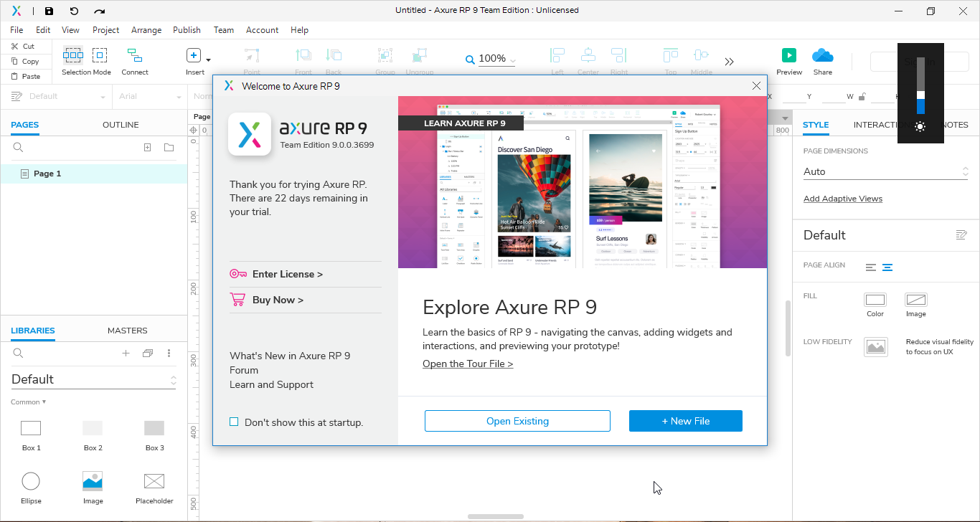Image resolution: width=980 pixels, height=522 pixels.
Task: Select the Placeholder widget
Action: [x=154, y=488]
